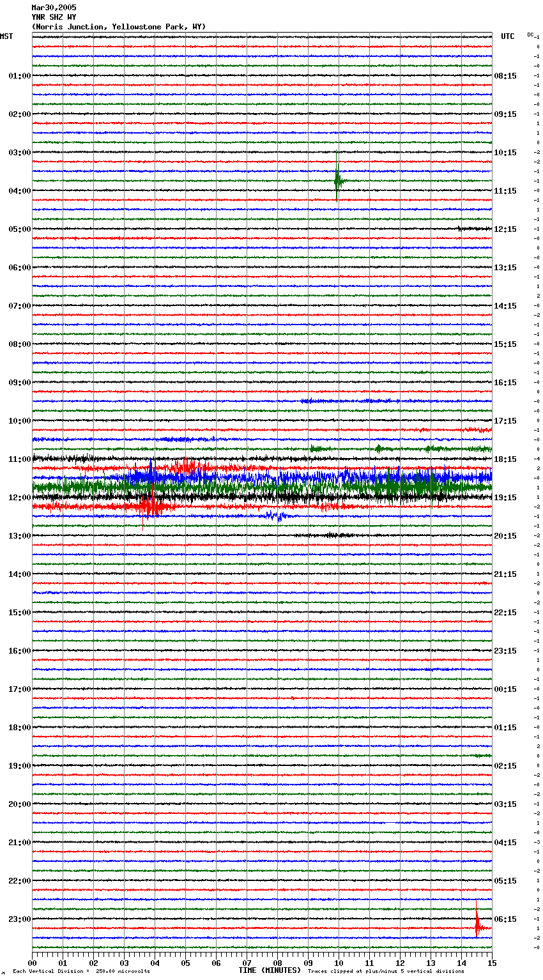Select the 09:00 MST time label

(x=20, y=383)
